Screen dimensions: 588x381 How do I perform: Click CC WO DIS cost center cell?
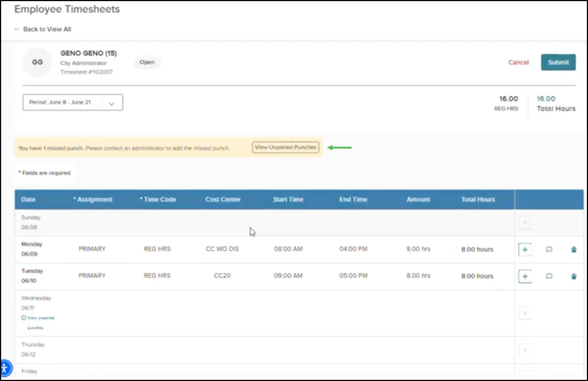coord(222,249)
